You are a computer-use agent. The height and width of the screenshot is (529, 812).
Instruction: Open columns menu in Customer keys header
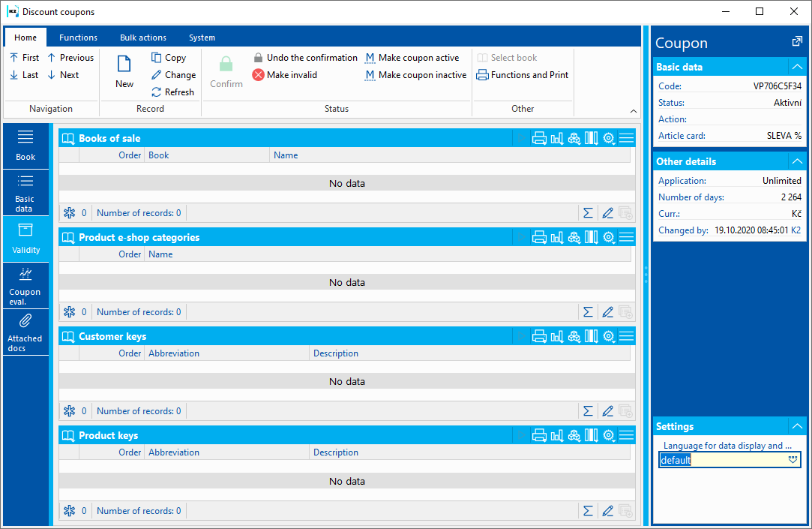tap(591, 336)
